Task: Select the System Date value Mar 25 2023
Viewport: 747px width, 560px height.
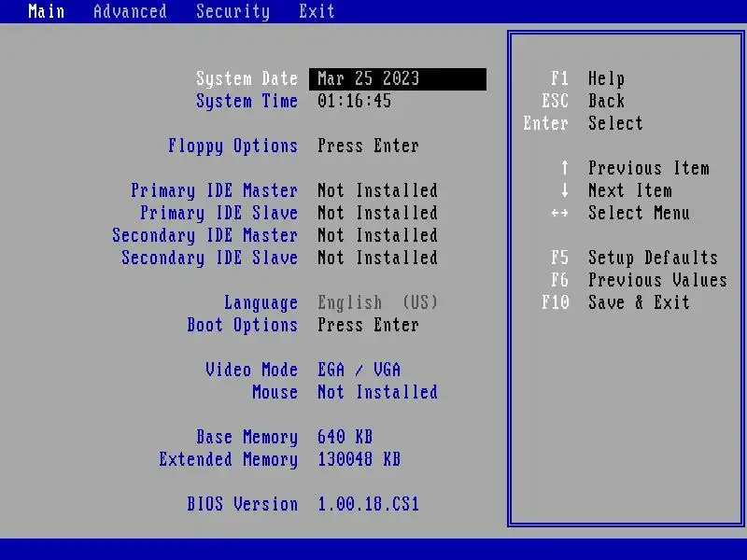Action: tap(398, 78)
